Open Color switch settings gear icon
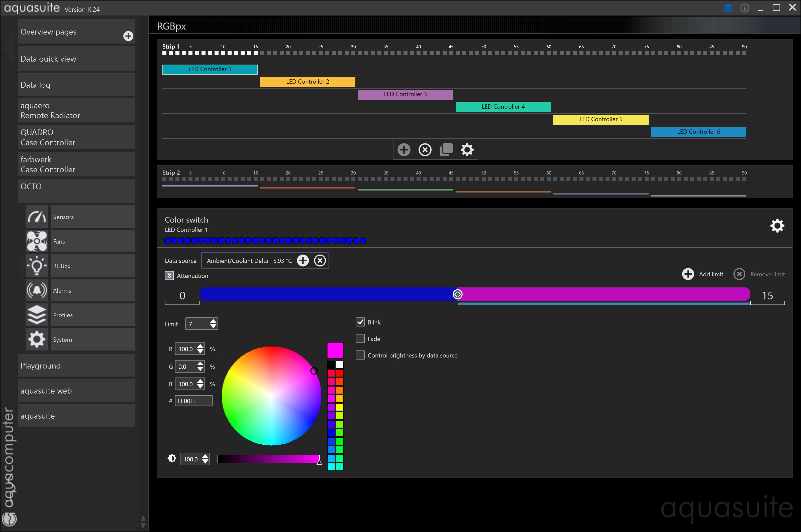Screen dimensions: 801x532 click(x=777, y=226)
